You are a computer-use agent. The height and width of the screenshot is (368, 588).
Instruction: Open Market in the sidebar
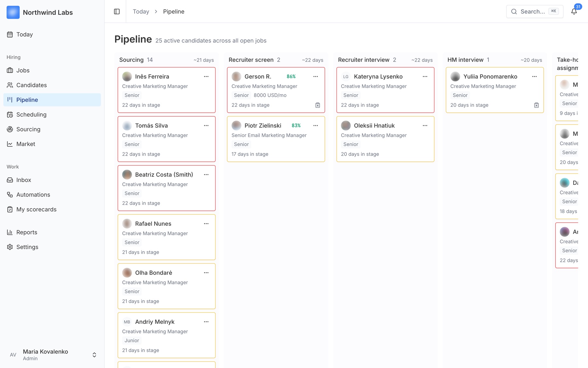click(x=52, y=144)
